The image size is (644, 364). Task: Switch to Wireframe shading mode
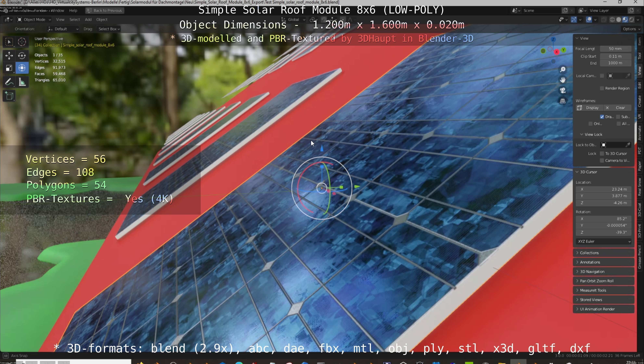[612, 20]
